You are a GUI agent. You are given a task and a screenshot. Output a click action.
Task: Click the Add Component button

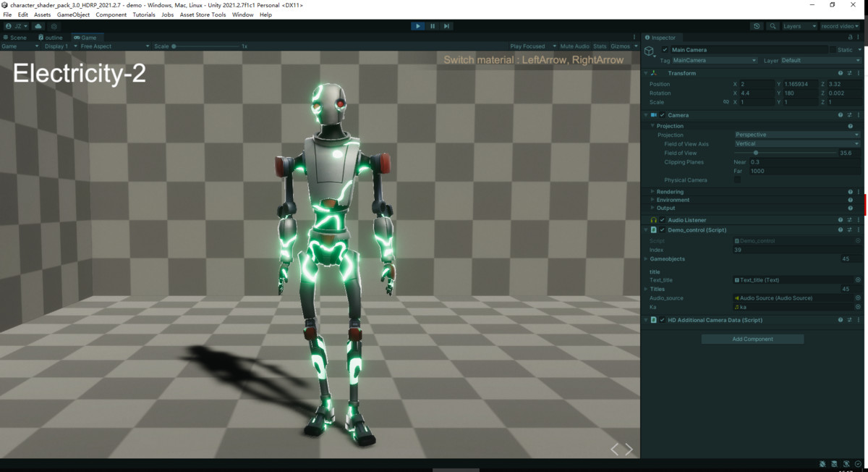[752, 338]
